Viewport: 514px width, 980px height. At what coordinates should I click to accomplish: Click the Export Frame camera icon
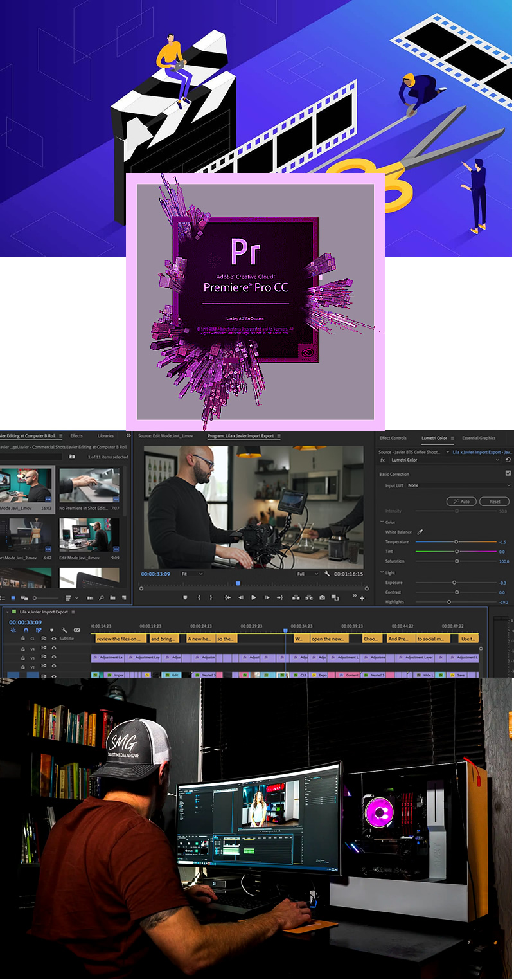click(x=322, y=597)
